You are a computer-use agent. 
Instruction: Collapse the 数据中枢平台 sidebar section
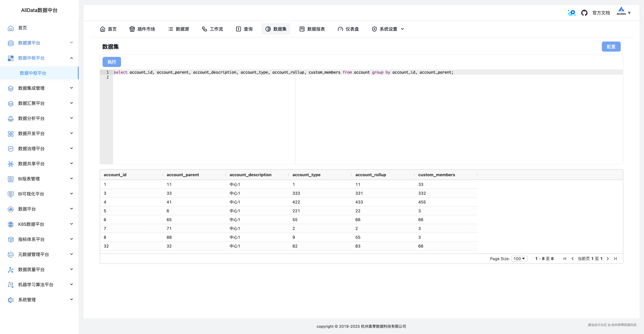71,58
